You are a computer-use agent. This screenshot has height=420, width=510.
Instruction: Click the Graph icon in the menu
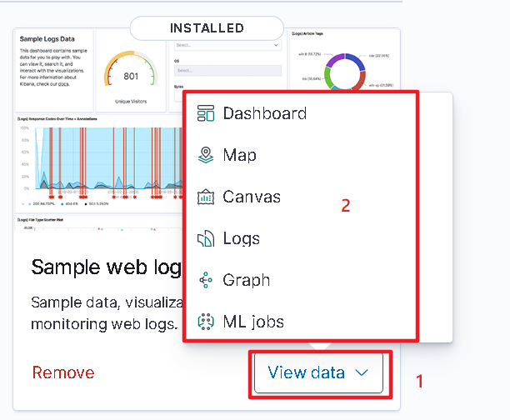click(206, 280)
